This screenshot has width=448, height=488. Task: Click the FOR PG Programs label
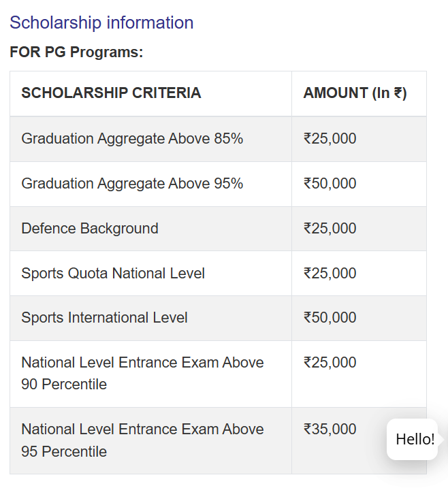click(76, 52)
